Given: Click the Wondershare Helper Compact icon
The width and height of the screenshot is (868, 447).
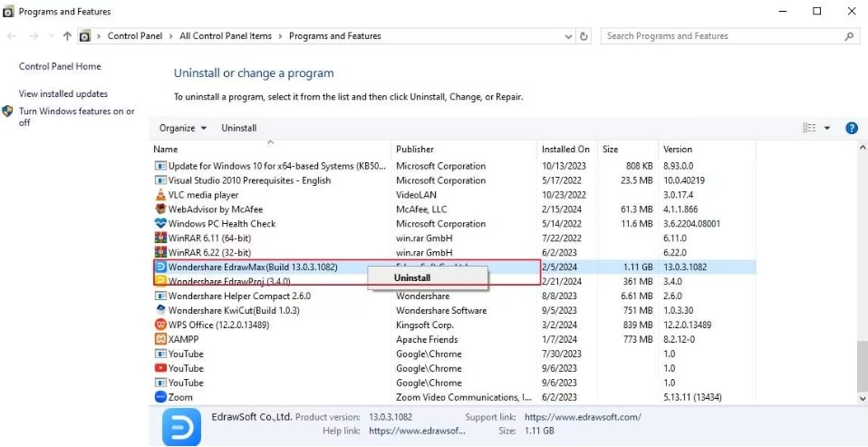Looking at the screenshot, I should (160, 296).
